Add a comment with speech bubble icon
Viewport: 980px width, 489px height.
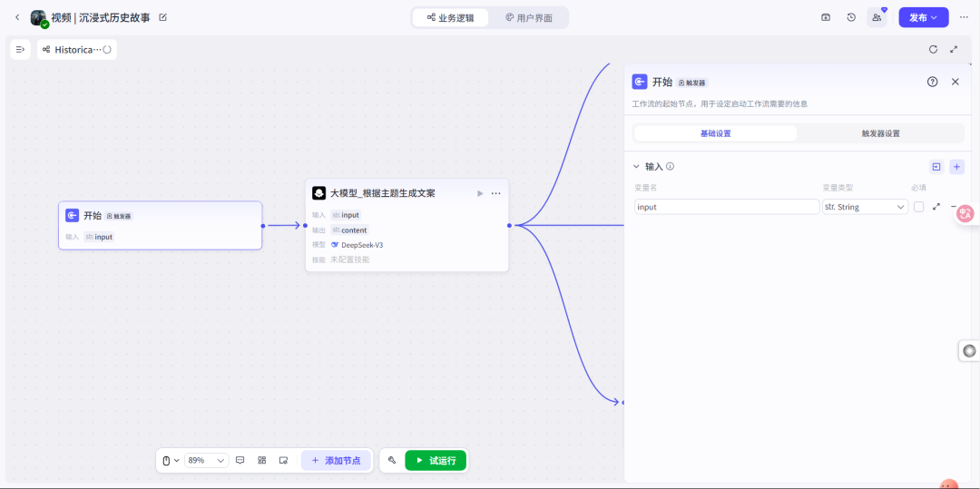[240, 460]
